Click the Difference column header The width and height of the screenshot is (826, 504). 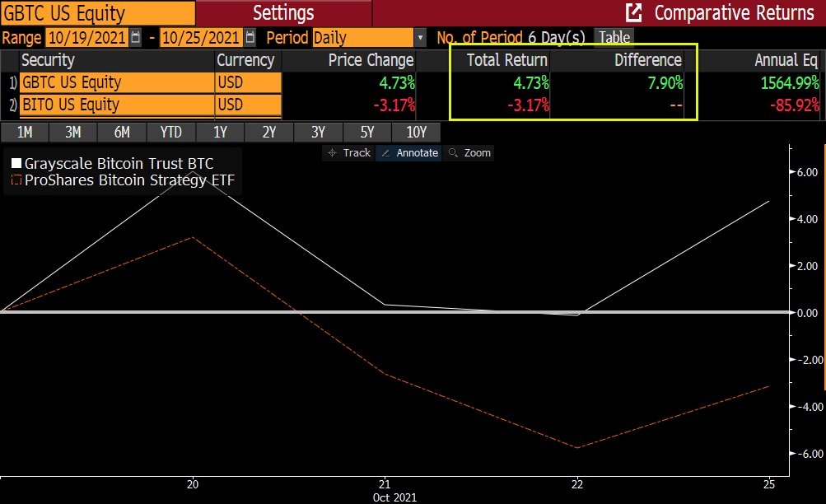pyautogui.click(x=648, y=60)
